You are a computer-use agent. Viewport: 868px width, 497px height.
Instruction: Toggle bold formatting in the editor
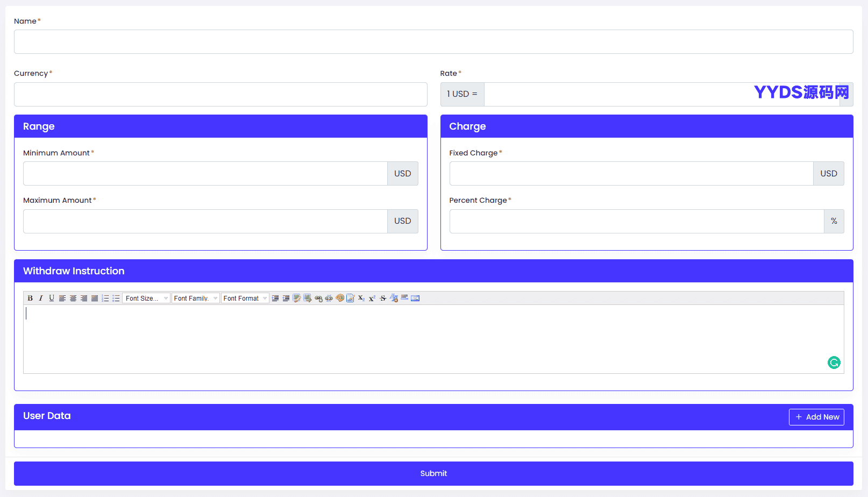point(30,298)
